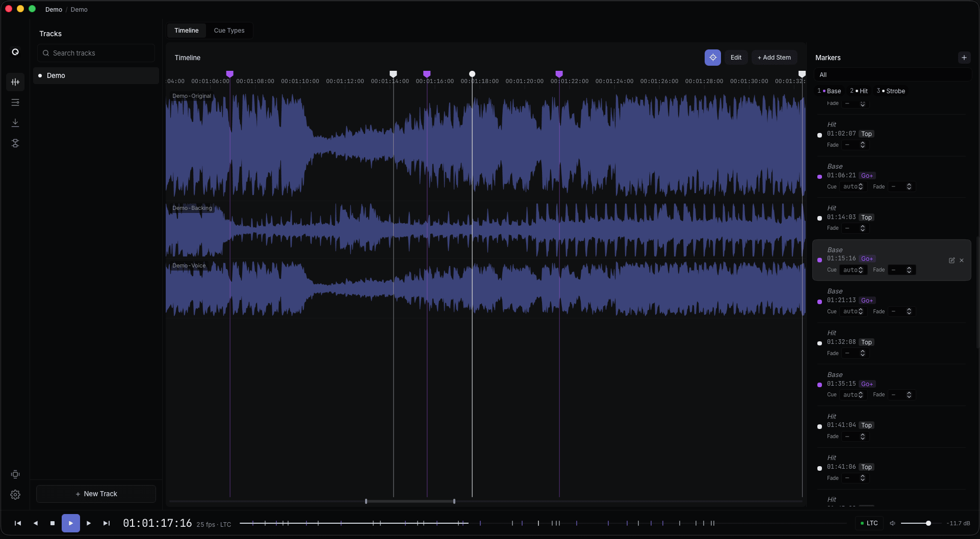Image resolution: width=980 pixels, height=539 pixels.
Task: Select the Demo track in list
Action: (96, 75)
